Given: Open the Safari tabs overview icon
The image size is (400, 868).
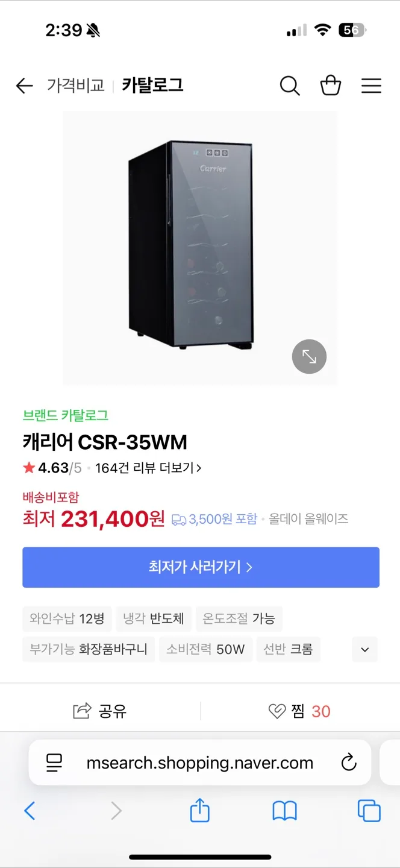Looking at the screenshot, I should pos(369,811).
